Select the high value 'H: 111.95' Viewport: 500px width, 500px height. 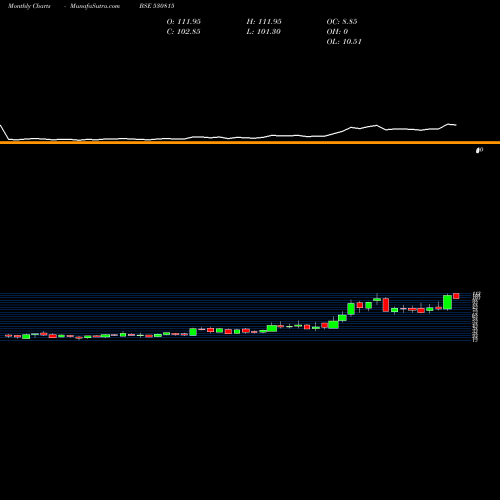tap(264, 22)
